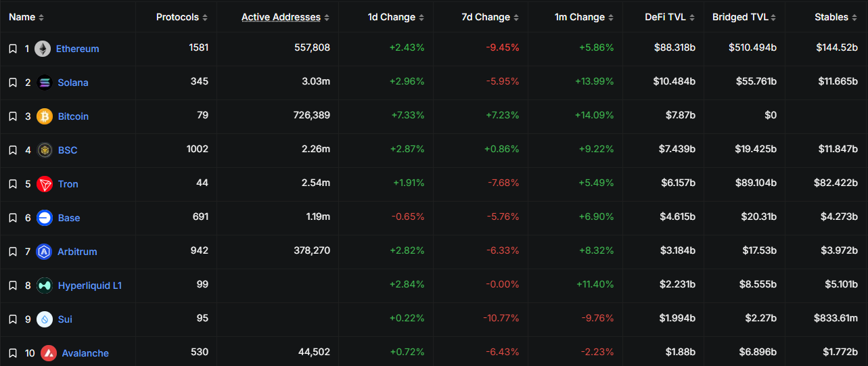Click Hyperliquid L1 1m change +11.40%
Viewport: 868px width, 366px height.
point(595,284)
